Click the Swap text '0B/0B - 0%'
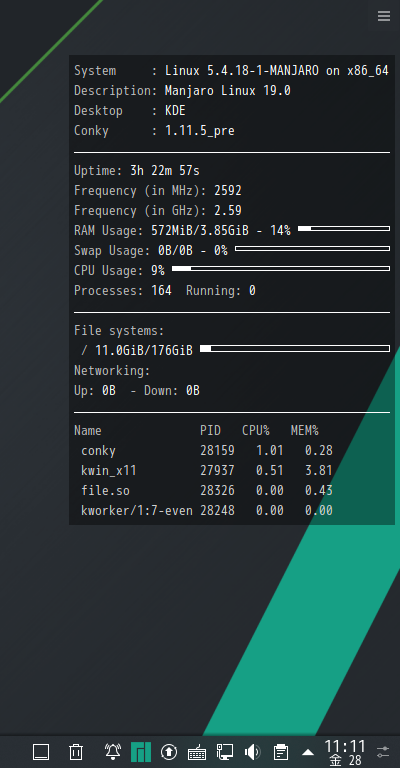Viewport: 400px width, 768px height. click(x=193, y=251)
